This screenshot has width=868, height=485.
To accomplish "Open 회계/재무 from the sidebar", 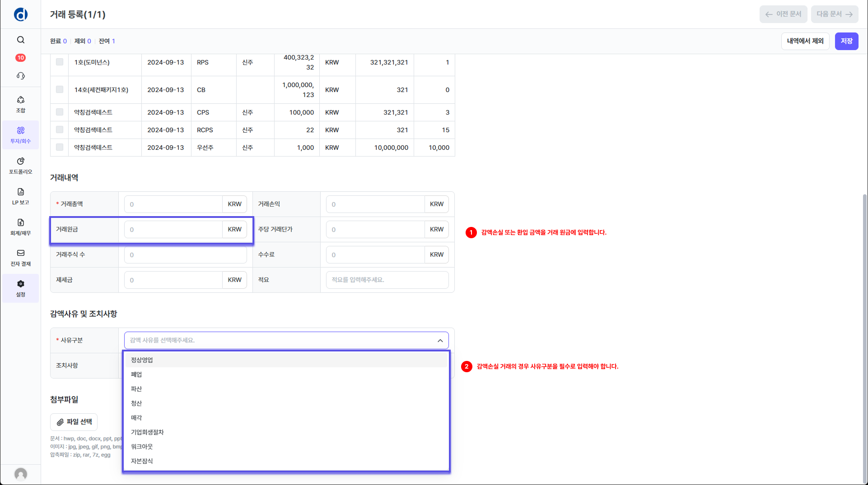I will [x=21, y=227].
